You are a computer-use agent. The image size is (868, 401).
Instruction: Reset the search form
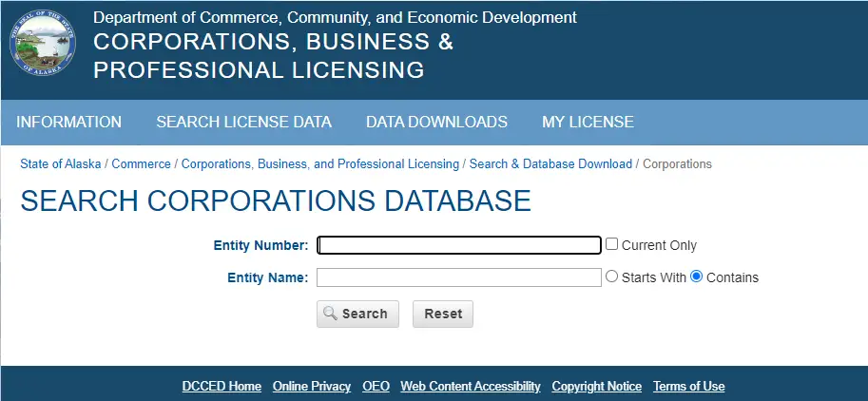coord(443,314)
